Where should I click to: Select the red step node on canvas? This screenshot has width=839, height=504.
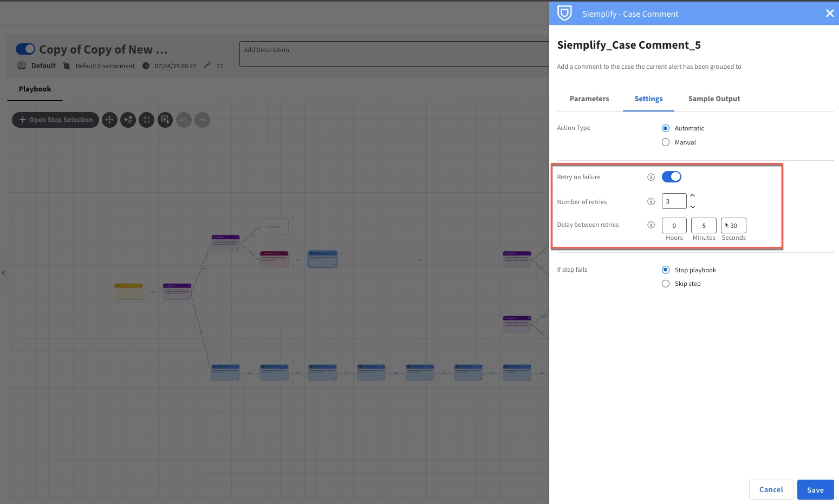(274, 259)
